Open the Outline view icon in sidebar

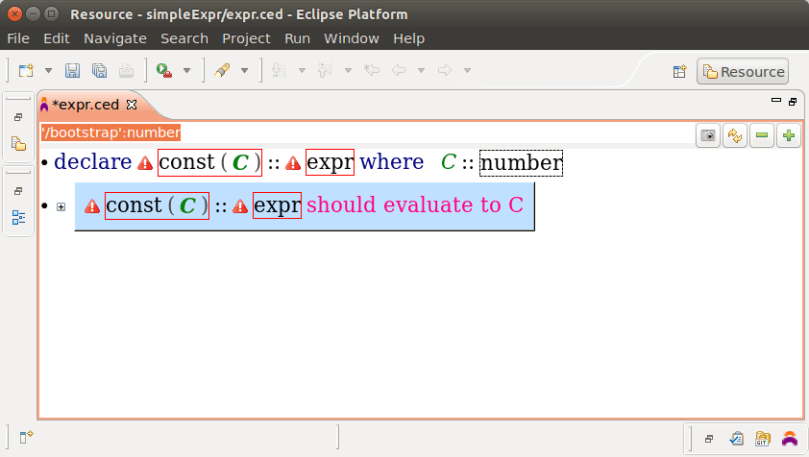coord(18,217)
